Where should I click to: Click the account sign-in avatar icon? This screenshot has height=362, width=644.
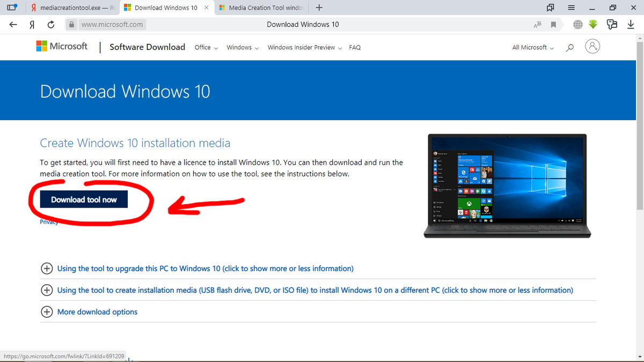pos(592,47)
